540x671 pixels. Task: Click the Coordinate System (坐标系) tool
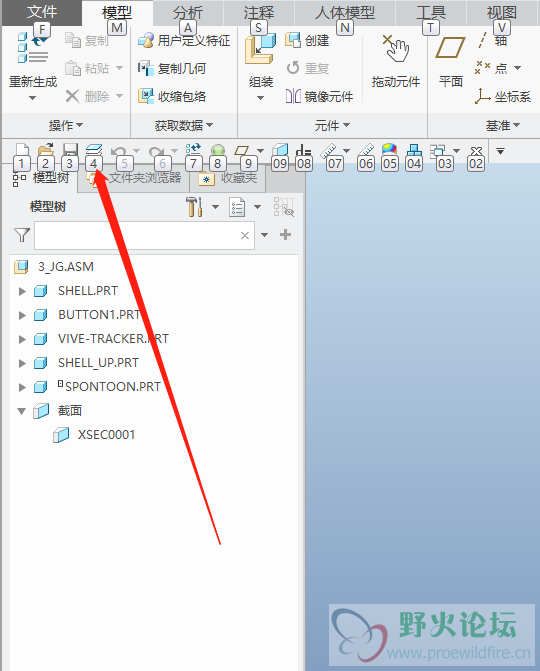pos(503,96)
